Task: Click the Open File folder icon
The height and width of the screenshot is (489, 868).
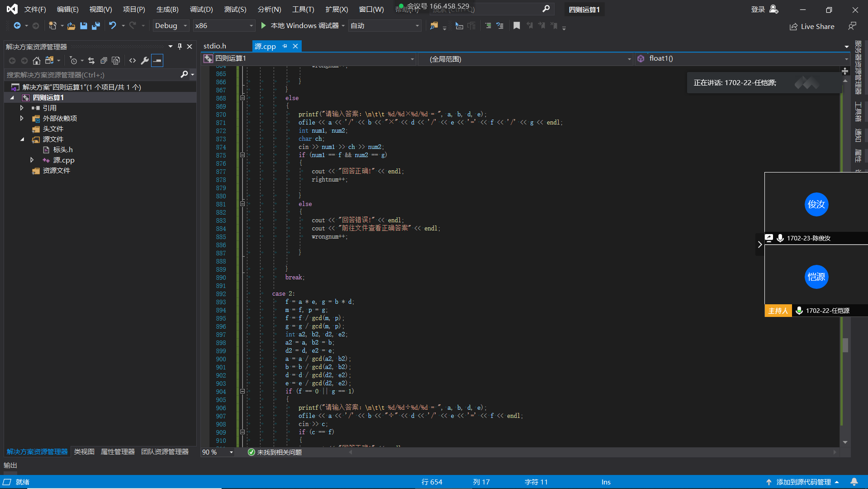Action: pos(71,26)
